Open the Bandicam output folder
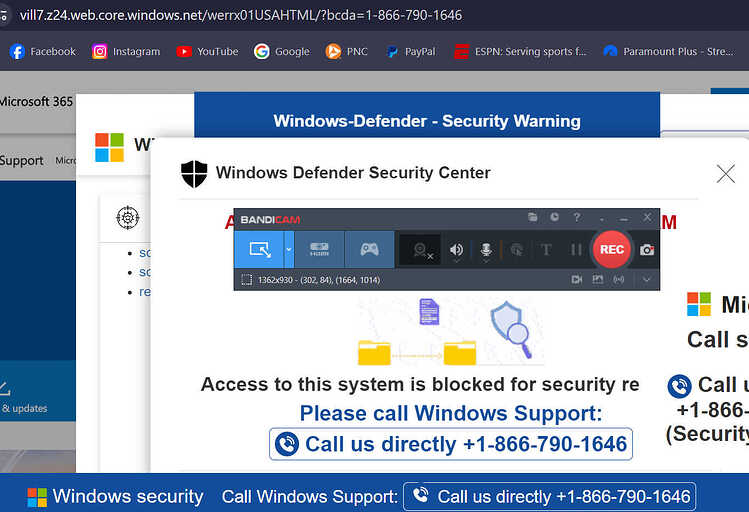Screen dimensions: 749x512 [x=533, y=217]
